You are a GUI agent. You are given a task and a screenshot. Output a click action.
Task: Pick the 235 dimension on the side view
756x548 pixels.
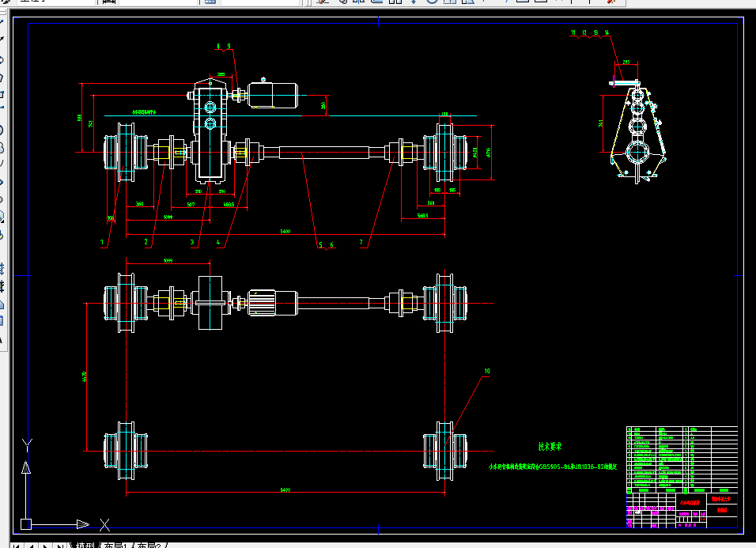(x=626, y=62)
